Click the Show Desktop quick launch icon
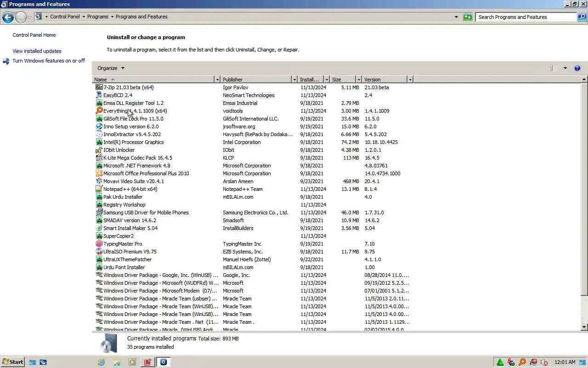 [33, 362]
